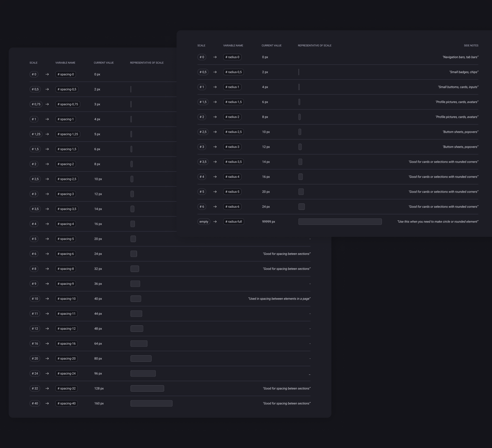Click the arrow icon next to spacing-40
Image resolution: width=492 pixels, height=448 pixels.
47,403
